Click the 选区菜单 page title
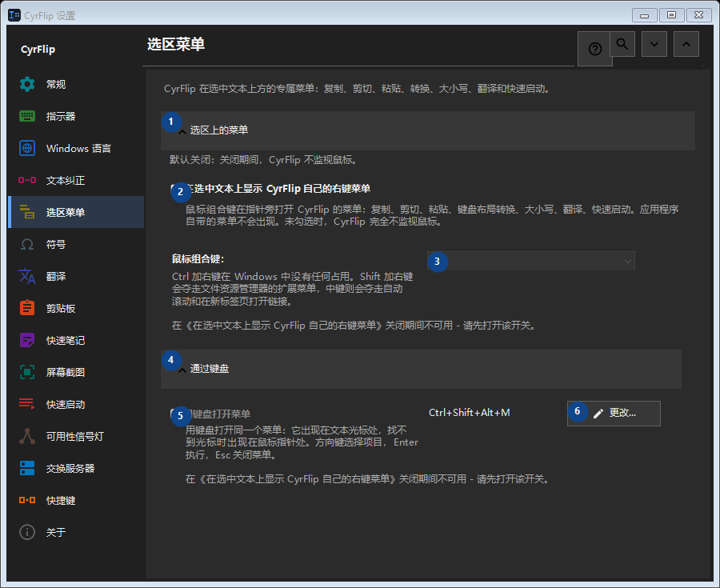This screenshot has width=720, height=588. click(176, 44)
